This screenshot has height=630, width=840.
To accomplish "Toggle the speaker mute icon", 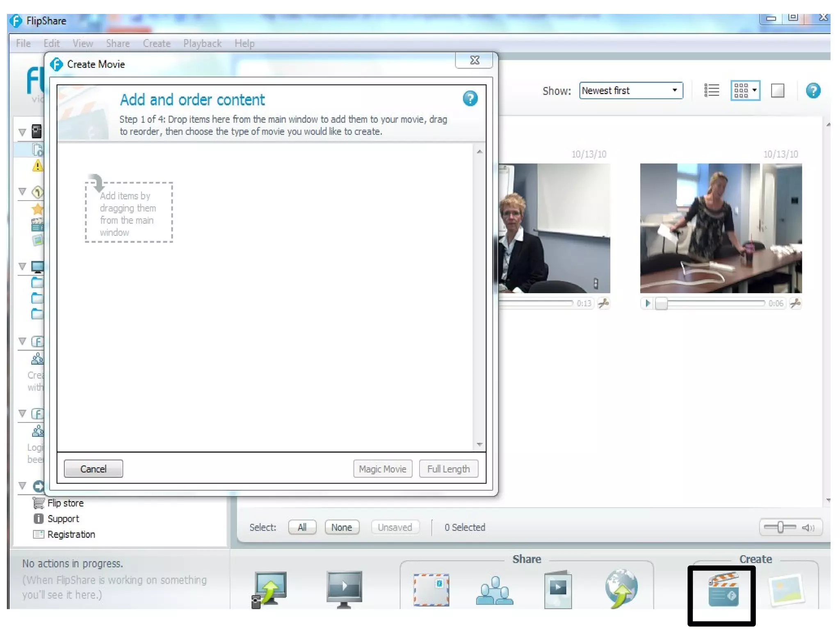I will 808,527.
